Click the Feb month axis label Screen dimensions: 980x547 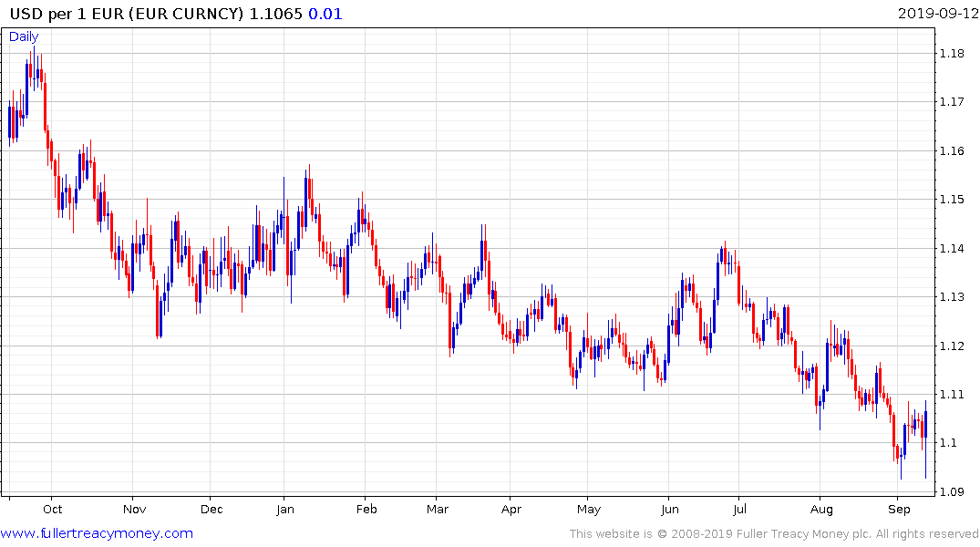click(366, 510)
